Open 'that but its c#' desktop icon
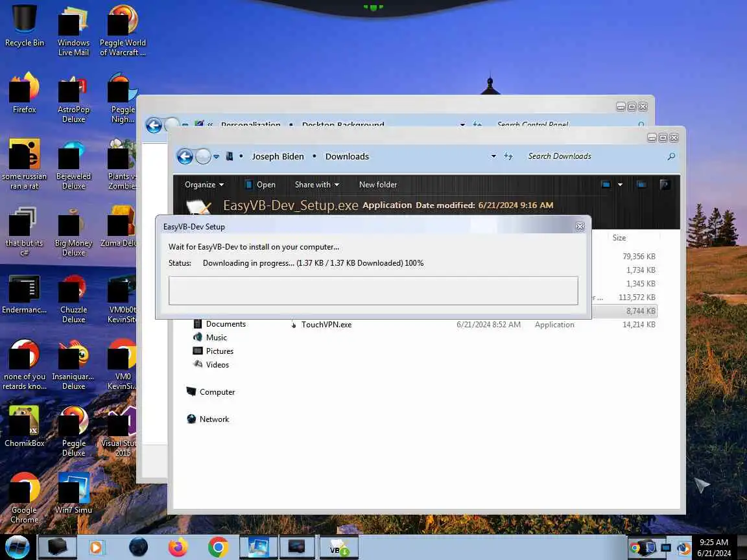 (x=24, y=231)
